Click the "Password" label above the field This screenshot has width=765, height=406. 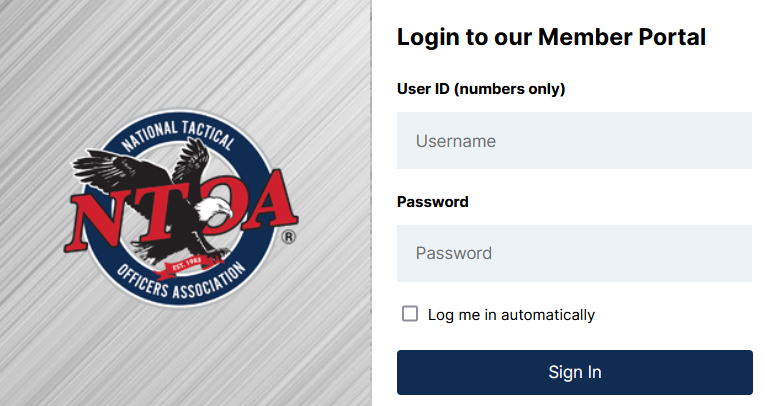pos(433,201)
